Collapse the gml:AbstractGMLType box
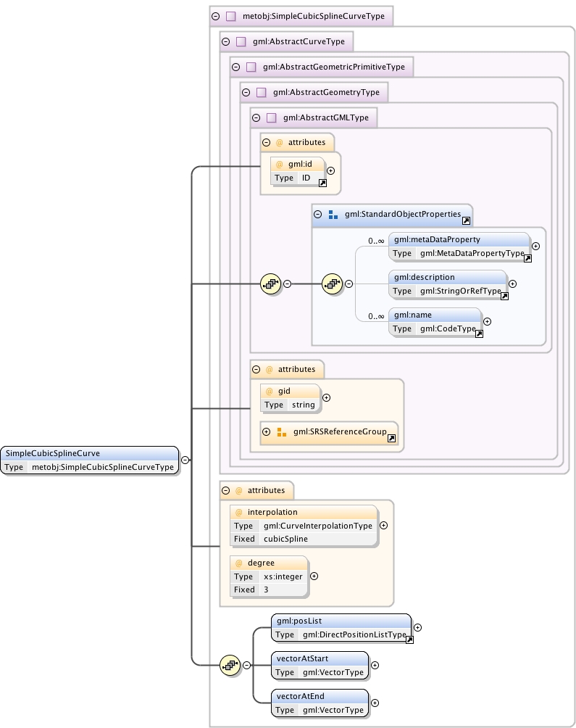The image size is (576, 728). pos(256,118)
